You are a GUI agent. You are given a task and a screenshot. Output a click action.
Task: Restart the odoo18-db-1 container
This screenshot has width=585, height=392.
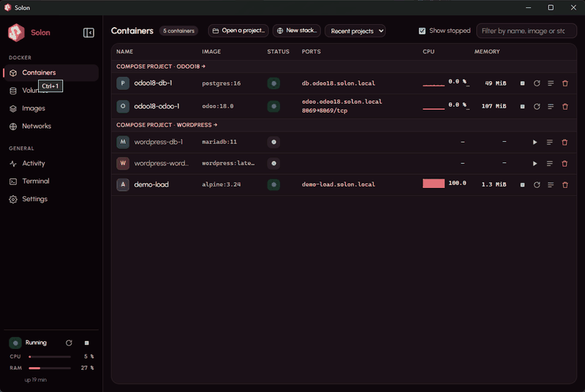[x=537, y=83]
